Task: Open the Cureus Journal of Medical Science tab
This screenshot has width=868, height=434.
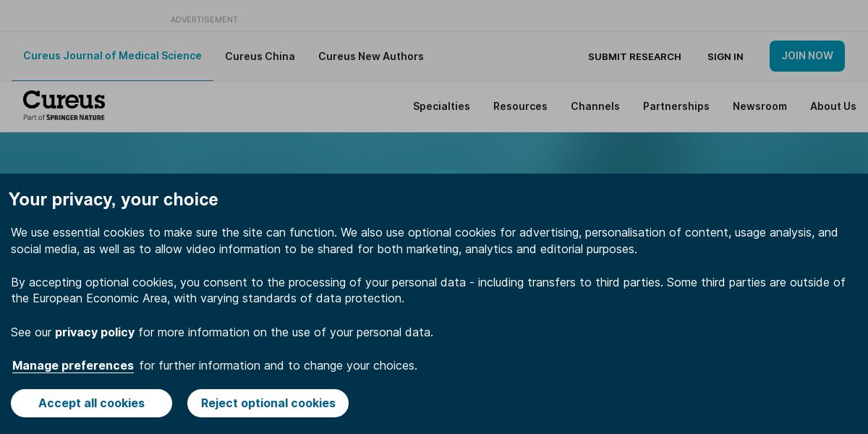Action: [112, 56]
